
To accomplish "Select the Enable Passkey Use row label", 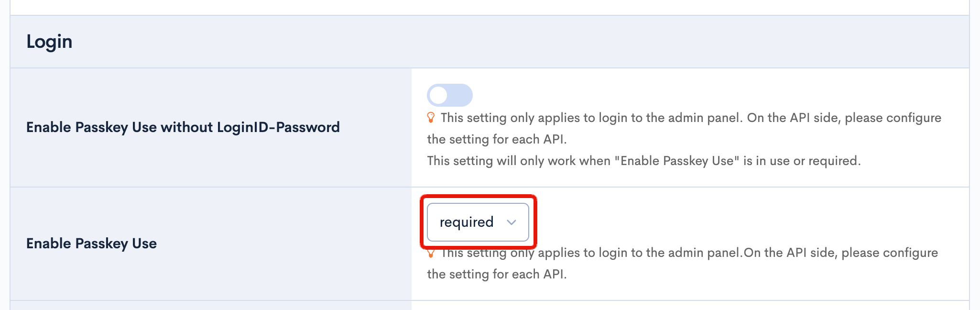I will [92, 244].
